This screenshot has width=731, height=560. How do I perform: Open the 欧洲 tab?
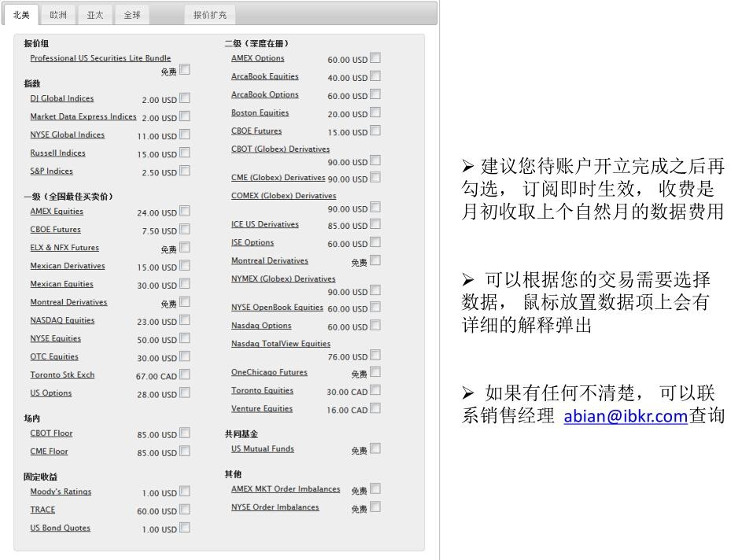pos(58,15)
